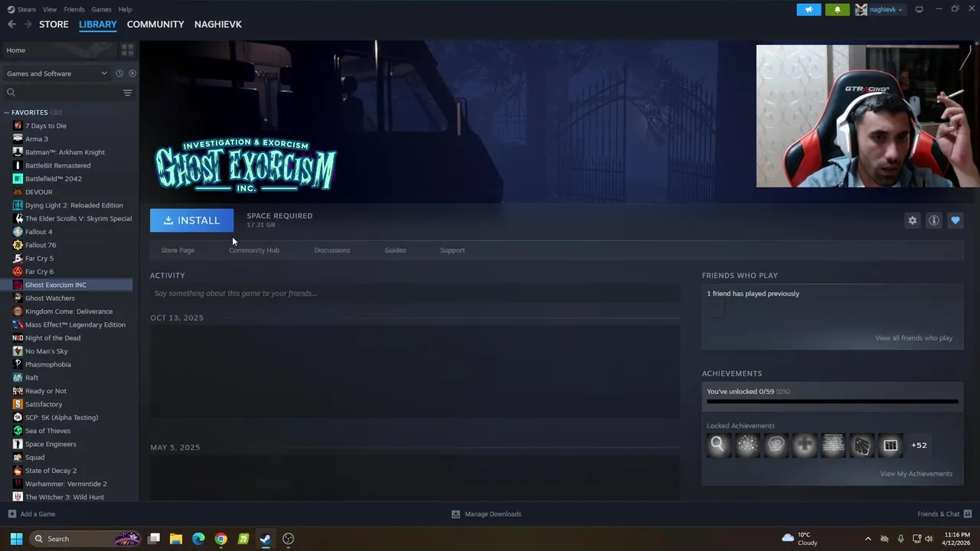
Task: Click the library search magnifier icon
Action: pos(11,93)
